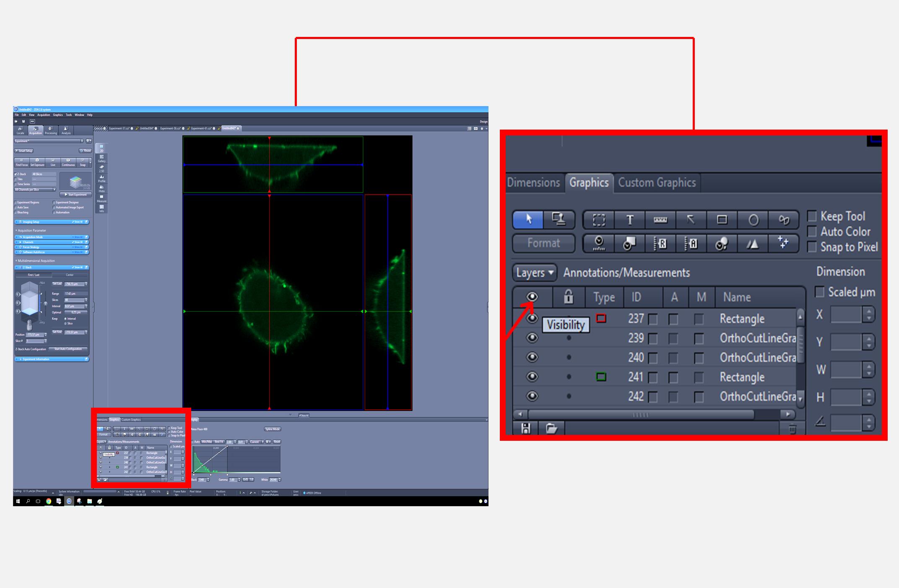Screen dimensions: 899x588
Task: Enable Snap to Pixel in enlarged inset
Action: pos(812,247)
